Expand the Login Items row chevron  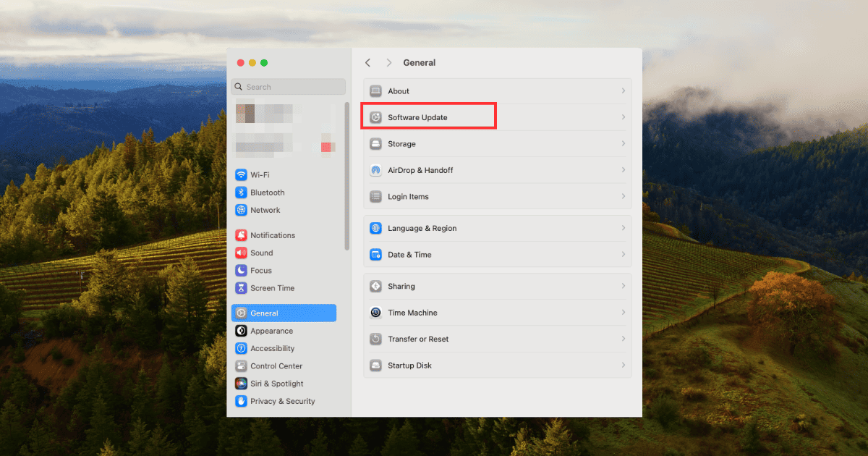623,197
